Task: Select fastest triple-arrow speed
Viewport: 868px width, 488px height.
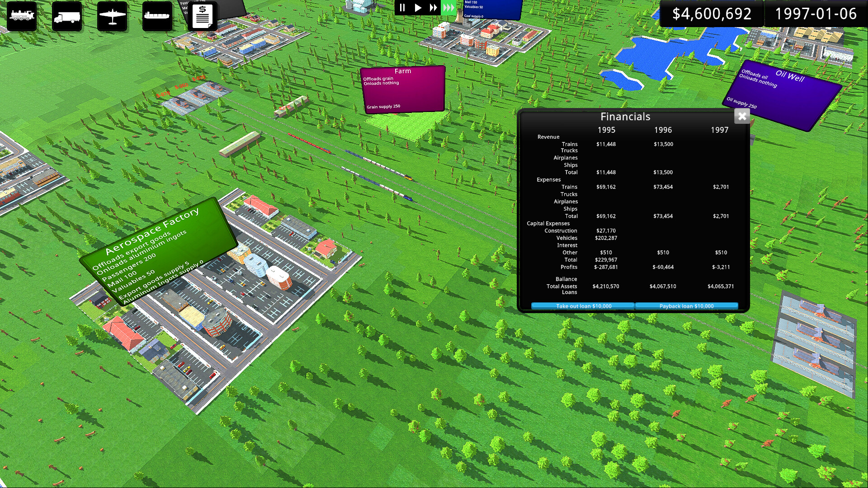Action: [x=448, y=8]
